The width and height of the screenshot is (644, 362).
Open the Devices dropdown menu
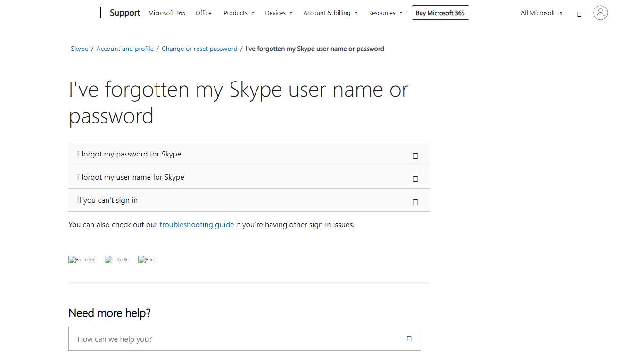click(x=279, y=13)
